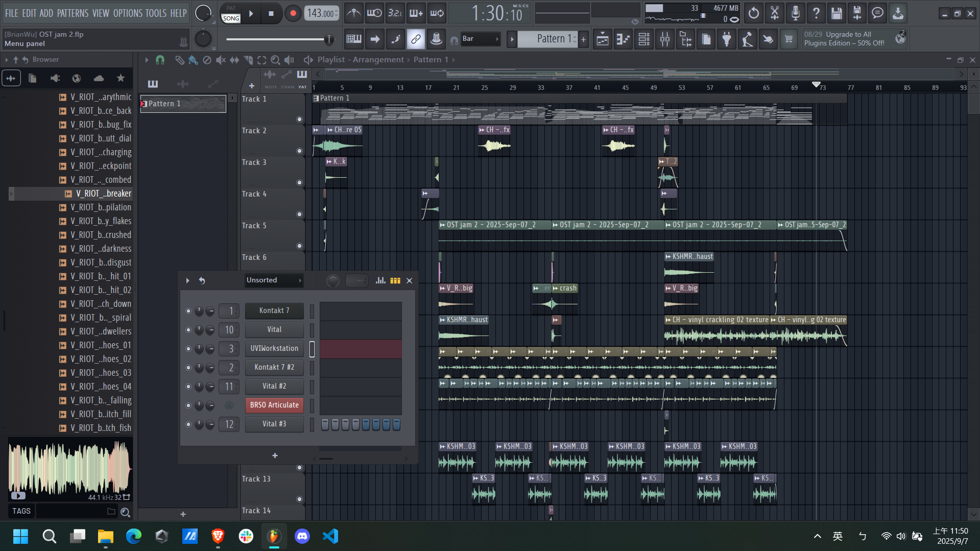Add a new channel with plus button
This screenshot has width=980, height=551.
pos(275,456)
